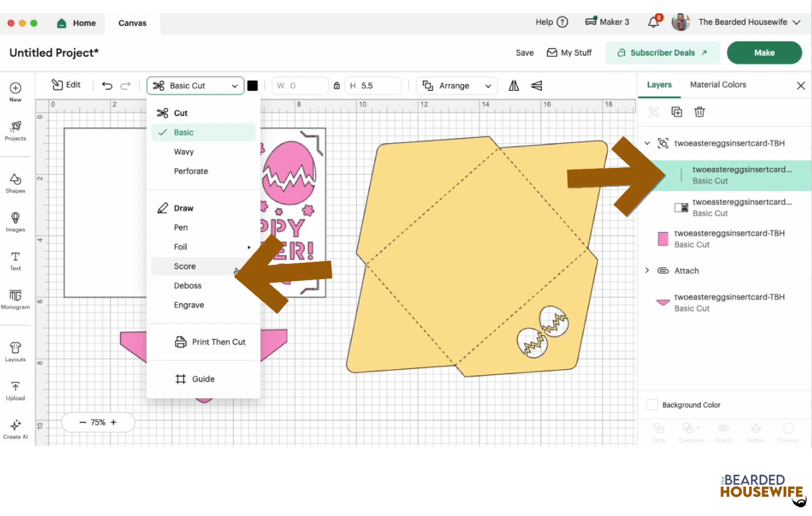Open Subscriber Deals link
812x516 pixels.
click(x=662, y=53)
